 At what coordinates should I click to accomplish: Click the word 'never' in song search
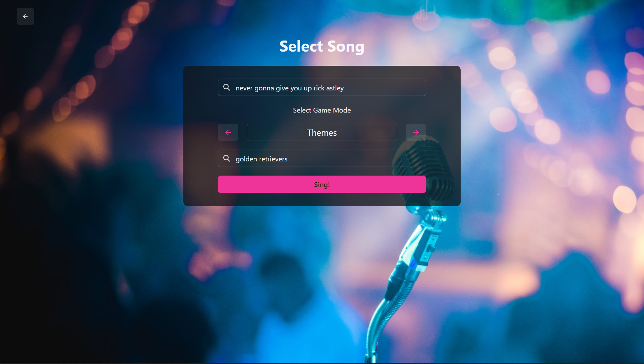click(244, 88)
